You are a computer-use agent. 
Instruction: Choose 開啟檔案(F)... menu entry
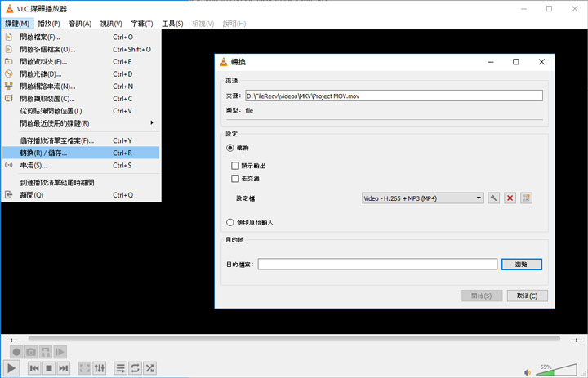[81, 37]
